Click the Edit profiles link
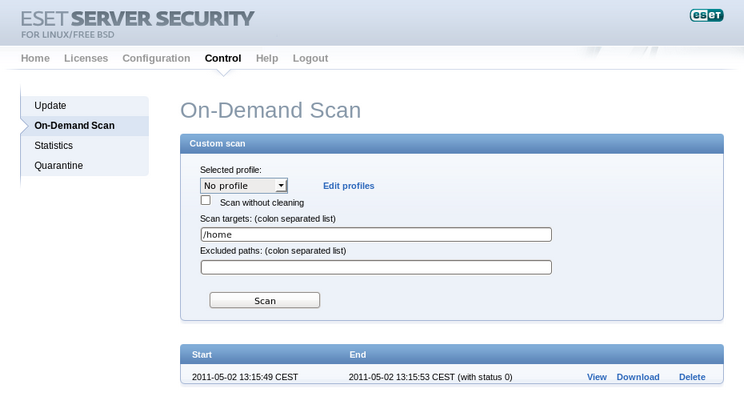The width and height of the screenshot is (744, 397). (349, 186)
